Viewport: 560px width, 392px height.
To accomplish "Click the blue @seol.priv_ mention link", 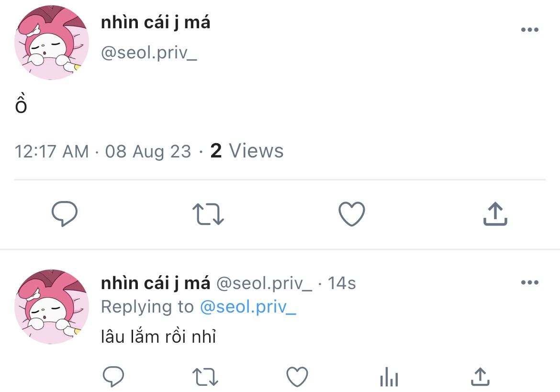I will point(248,307).
